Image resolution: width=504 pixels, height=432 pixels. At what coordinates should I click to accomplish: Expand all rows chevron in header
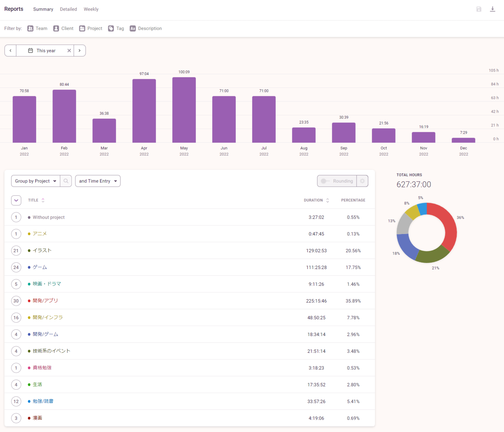[x=16, y=200]
